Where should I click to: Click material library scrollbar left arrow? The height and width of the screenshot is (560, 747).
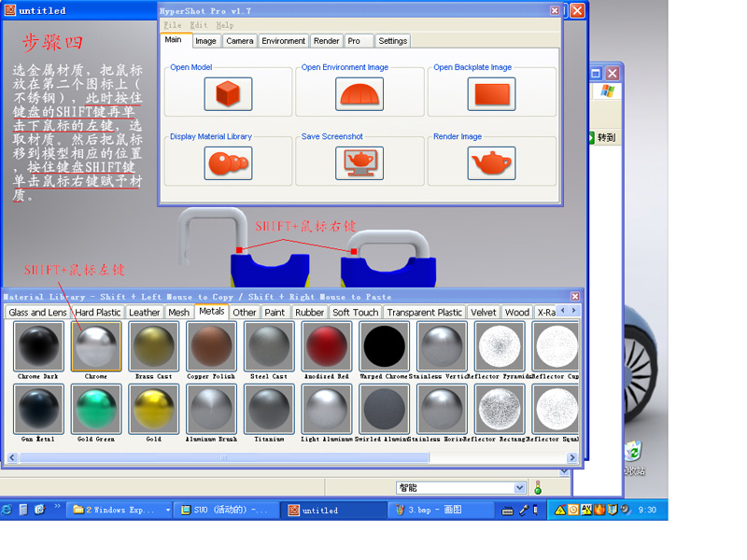tap(12, 457)
